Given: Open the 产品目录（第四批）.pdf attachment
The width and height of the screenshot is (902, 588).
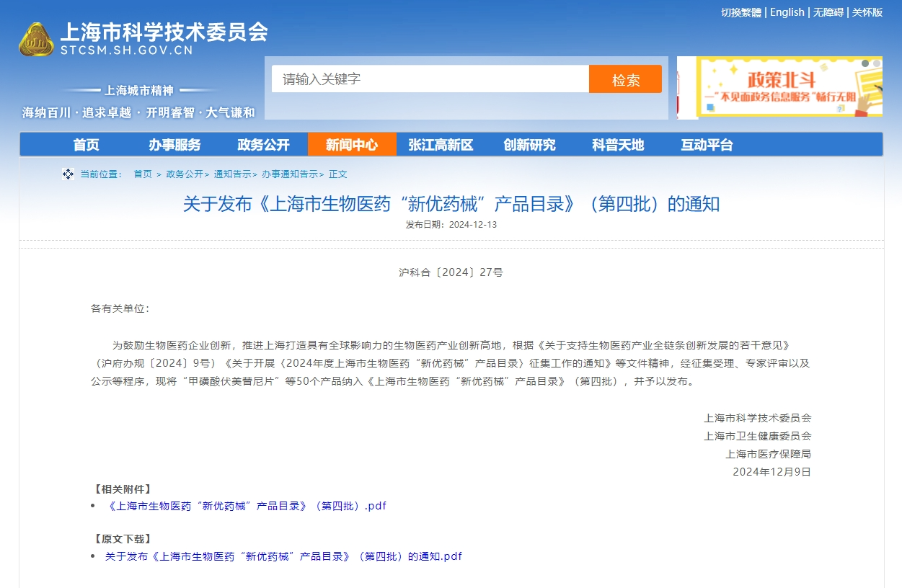Looking at the screenshot, I should 247,506.
